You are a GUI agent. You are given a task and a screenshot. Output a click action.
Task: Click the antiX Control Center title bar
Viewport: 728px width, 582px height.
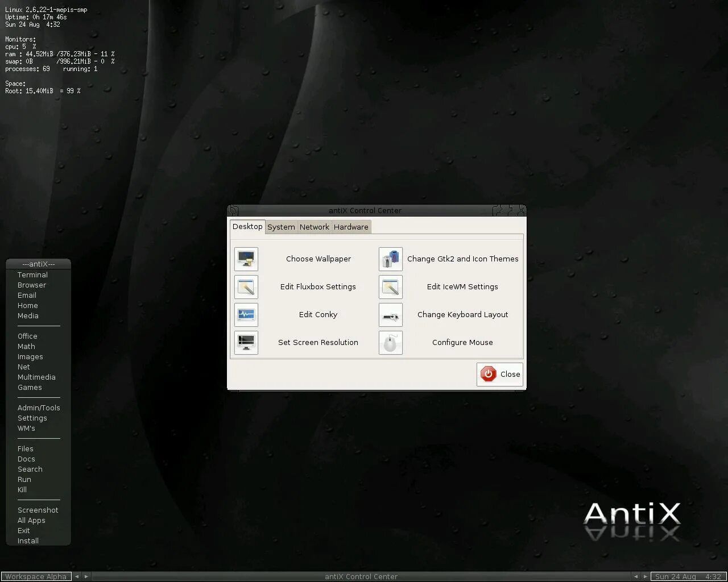point(365,210)
